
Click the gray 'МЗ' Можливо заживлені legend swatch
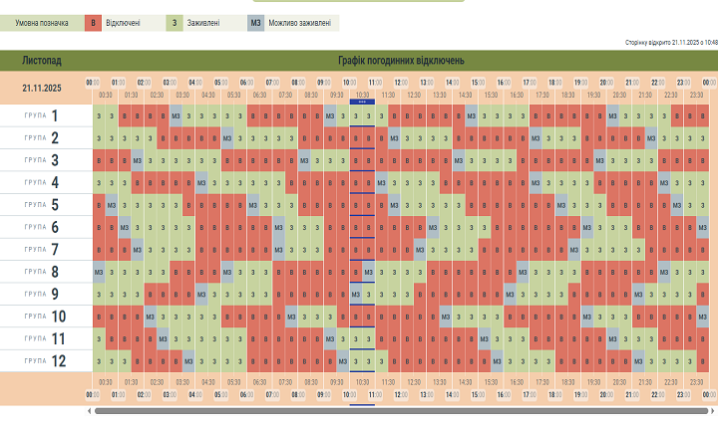pos(257,21)
